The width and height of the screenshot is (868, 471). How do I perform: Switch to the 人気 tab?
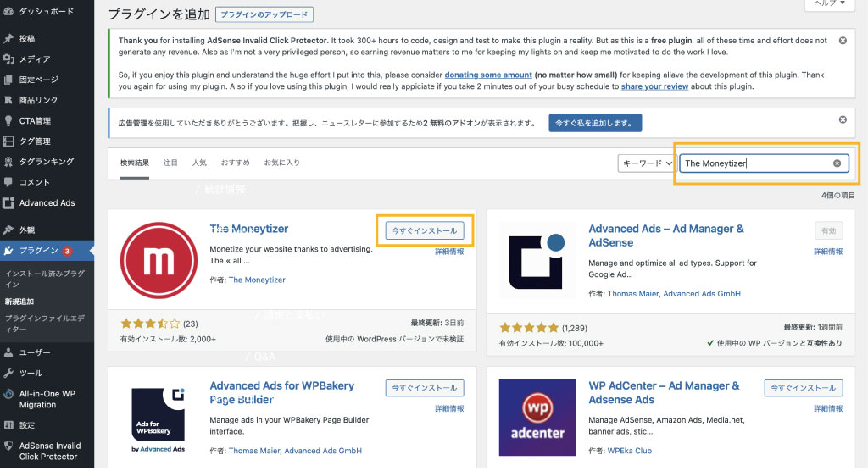pyautogui.click(x=199, y=163)
